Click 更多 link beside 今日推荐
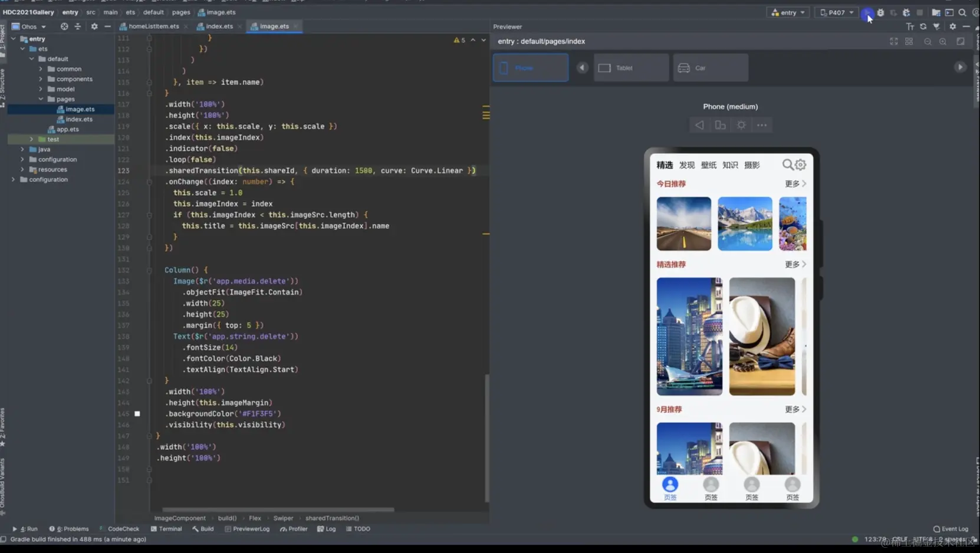This screenshot has height=553, width=980. (x=795, y=184)
